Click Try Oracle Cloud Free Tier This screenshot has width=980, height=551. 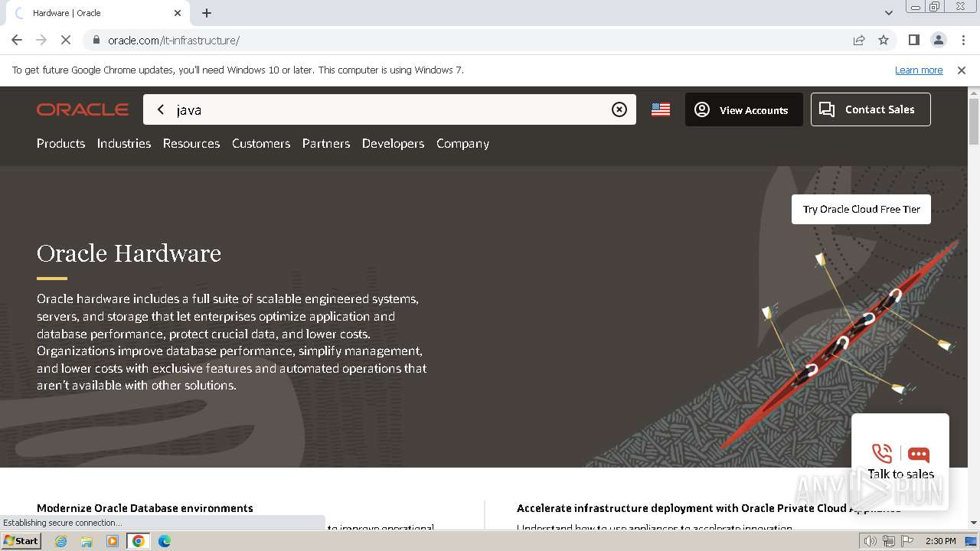[861, 209]
